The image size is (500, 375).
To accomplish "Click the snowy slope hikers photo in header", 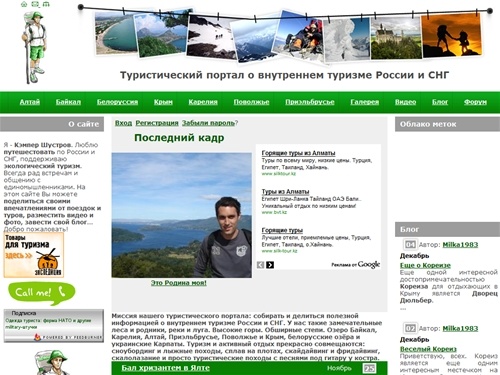I will (212, 37).
